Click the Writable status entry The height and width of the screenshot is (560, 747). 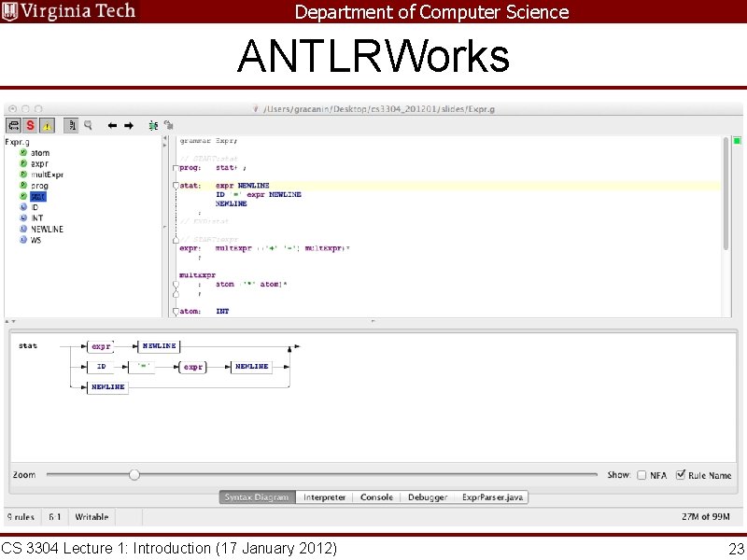(x=92, y=517)
